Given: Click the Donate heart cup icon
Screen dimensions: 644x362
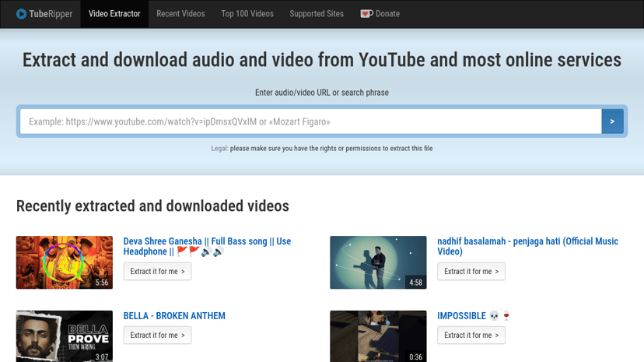Looking at the screenshot, I should [366, 13].
